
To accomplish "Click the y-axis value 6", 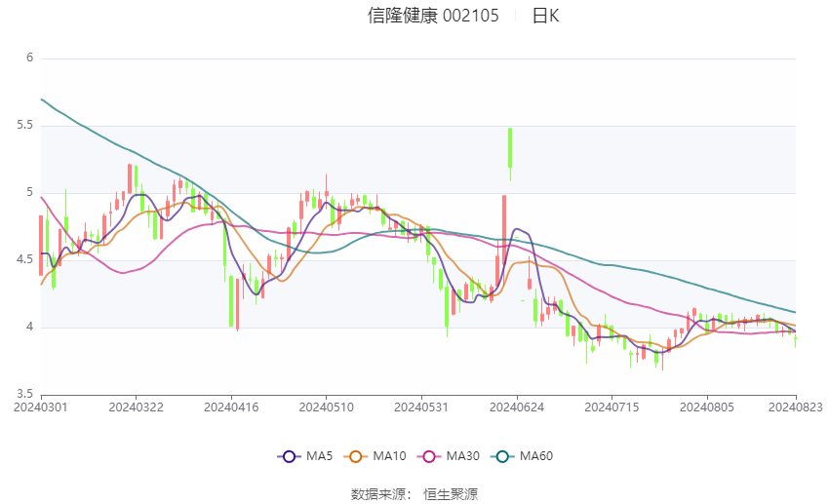I will click(x=30, y=58).
